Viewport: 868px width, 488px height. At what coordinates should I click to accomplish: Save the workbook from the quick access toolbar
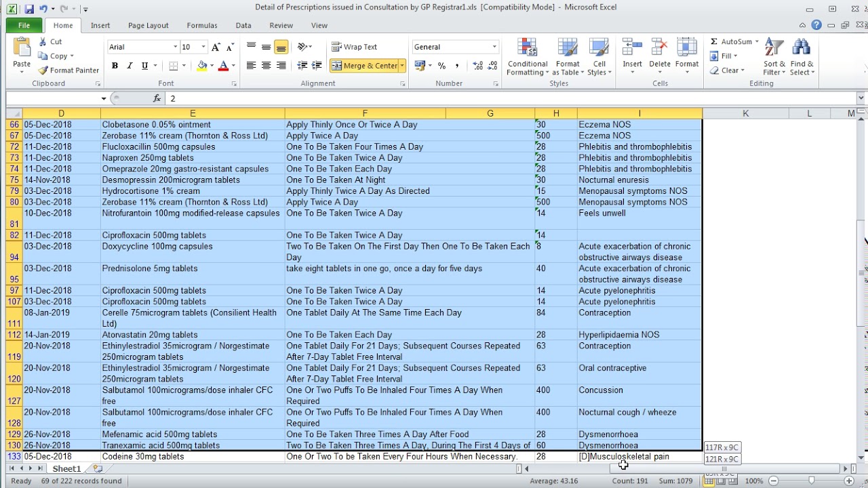[x=28, y=9]
